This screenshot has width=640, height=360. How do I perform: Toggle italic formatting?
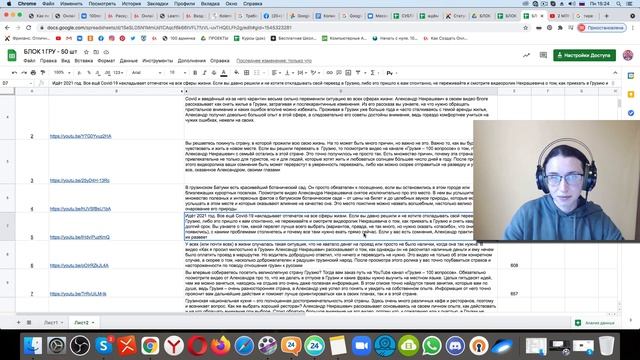tap(204, 73)
